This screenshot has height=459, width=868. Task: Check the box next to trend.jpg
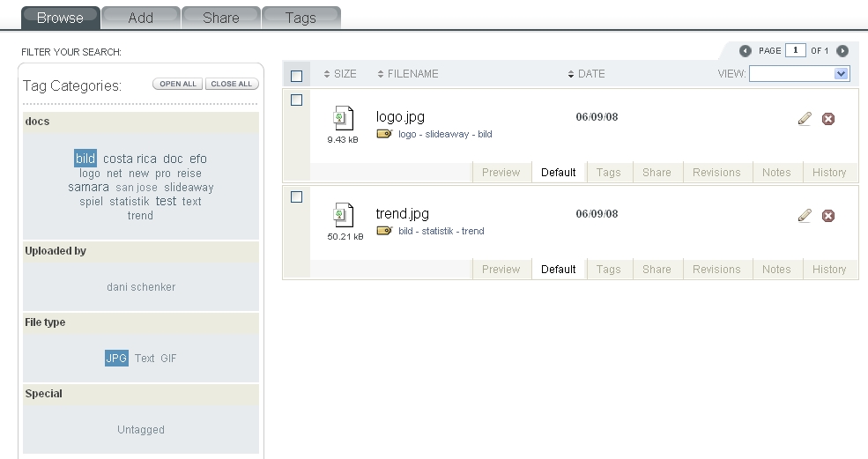click(x=296, y=197)
